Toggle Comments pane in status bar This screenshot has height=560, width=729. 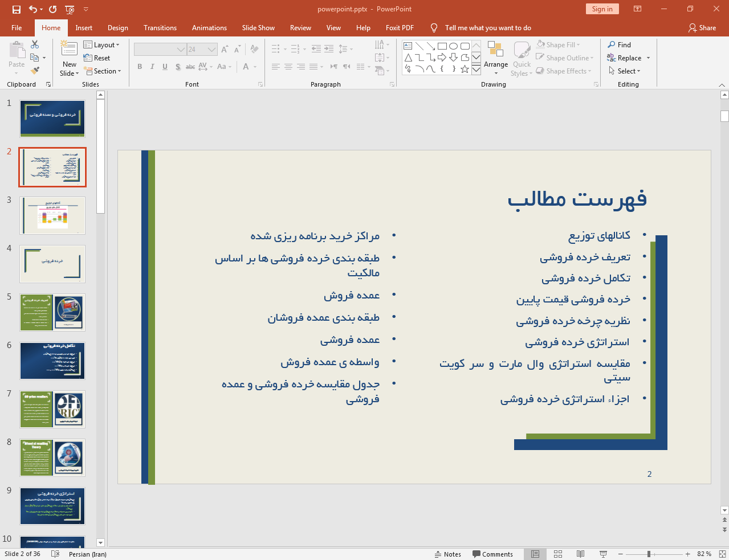point(492,554)
